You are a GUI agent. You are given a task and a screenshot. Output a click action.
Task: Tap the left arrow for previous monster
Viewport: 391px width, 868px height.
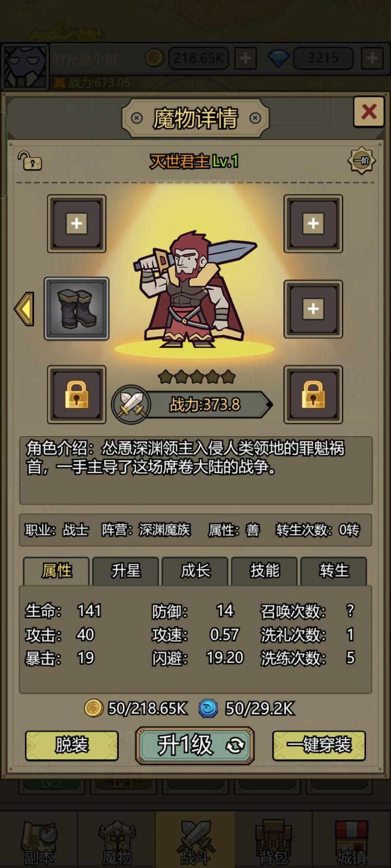tap(24, 309)
